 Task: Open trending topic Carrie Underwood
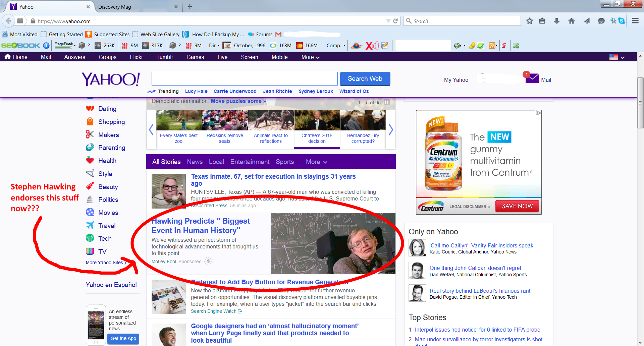pos(235,91)
